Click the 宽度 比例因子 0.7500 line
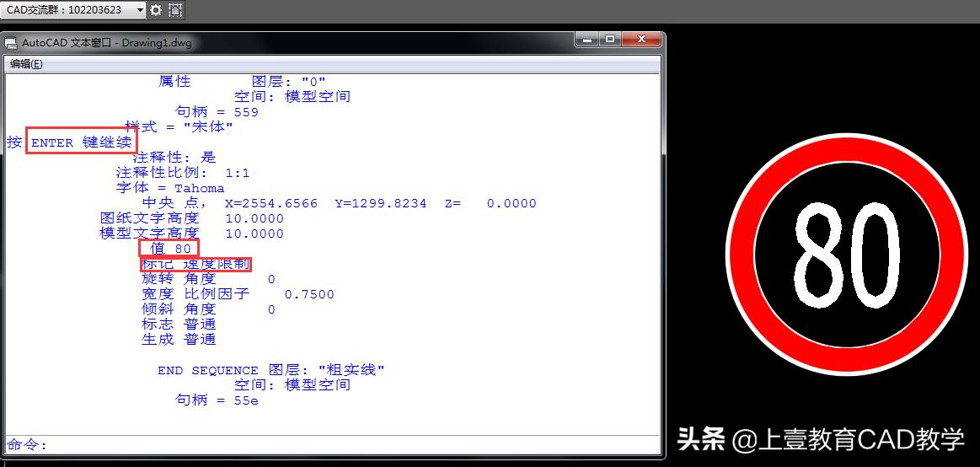This screenshot has height=467, width=980. tap(238, 294)
